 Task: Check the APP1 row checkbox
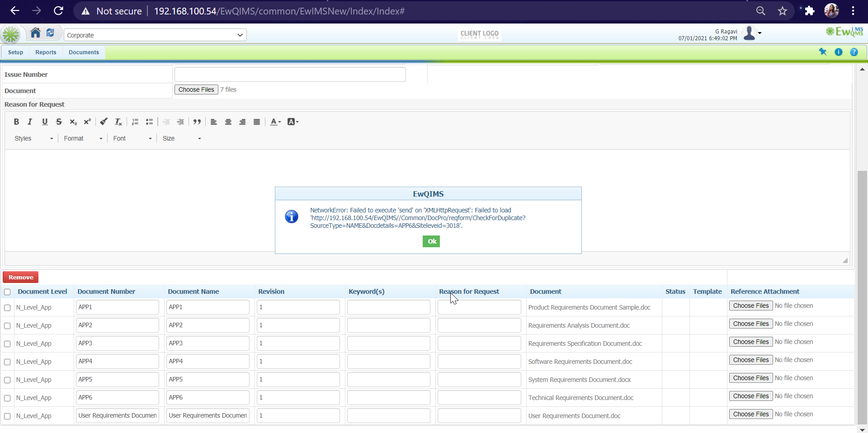tap(7, 308)
